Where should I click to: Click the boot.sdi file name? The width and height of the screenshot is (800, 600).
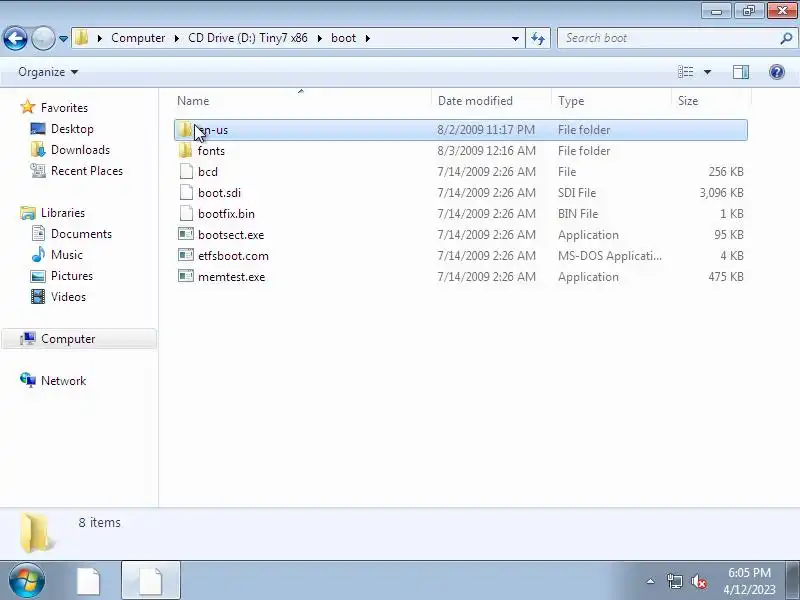tap(219, 192)
